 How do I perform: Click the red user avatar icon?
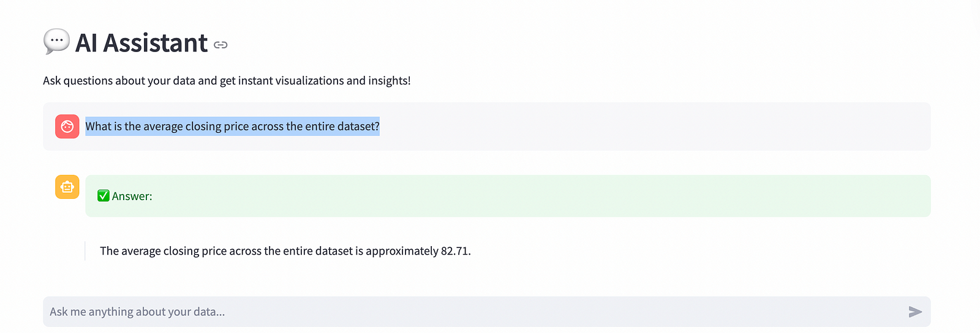(x=67, y=126)
